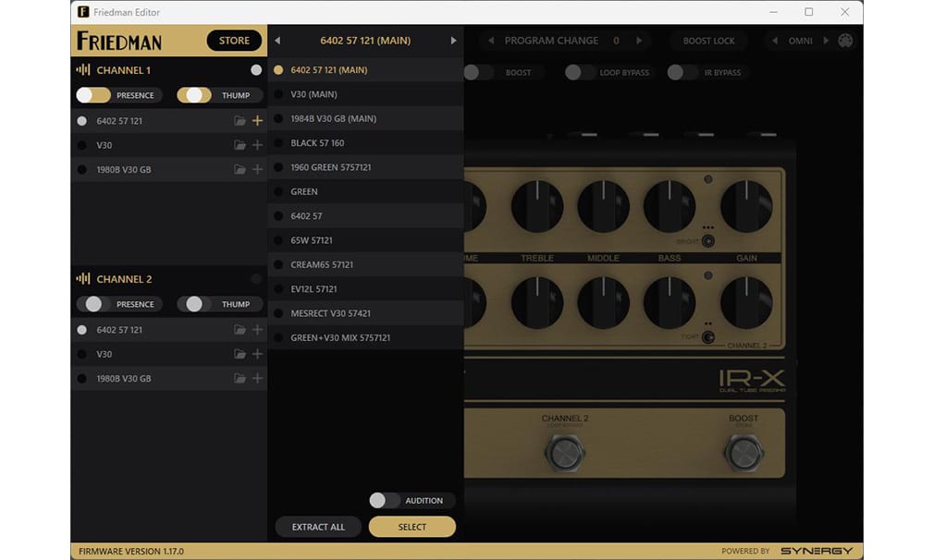This screenshot has width=934, height=560.
Task: Select Channel 2 active indicator dot
Action: [x=256, y=279]
